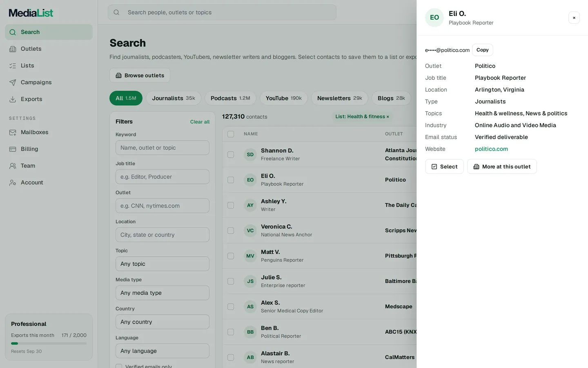The width and height of the screenshot is (588, 368).
Task: Check the box for Veronica C.
Action: click(231, 231)
